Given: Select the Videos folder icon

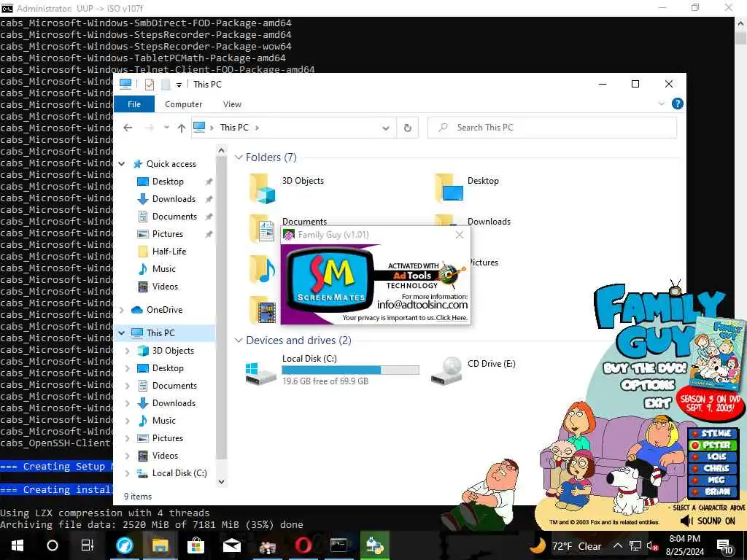Looking at the screenshot, I should pyautogui.click(x=263, y=310).
